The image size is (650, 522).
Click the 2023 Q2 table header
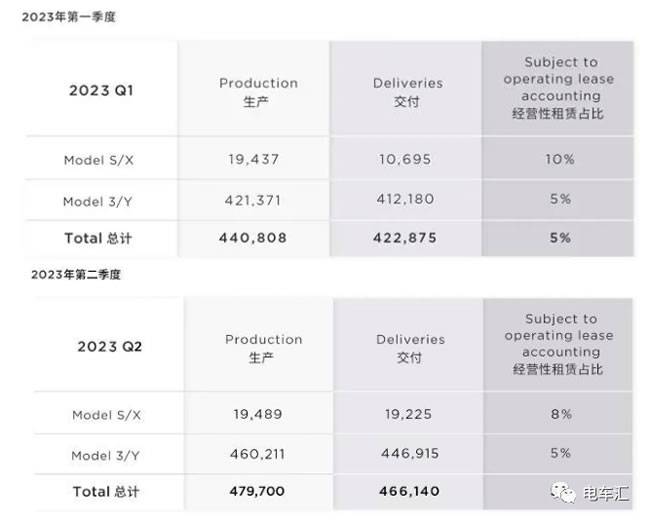pyautogui.click(x=110, y=346)
